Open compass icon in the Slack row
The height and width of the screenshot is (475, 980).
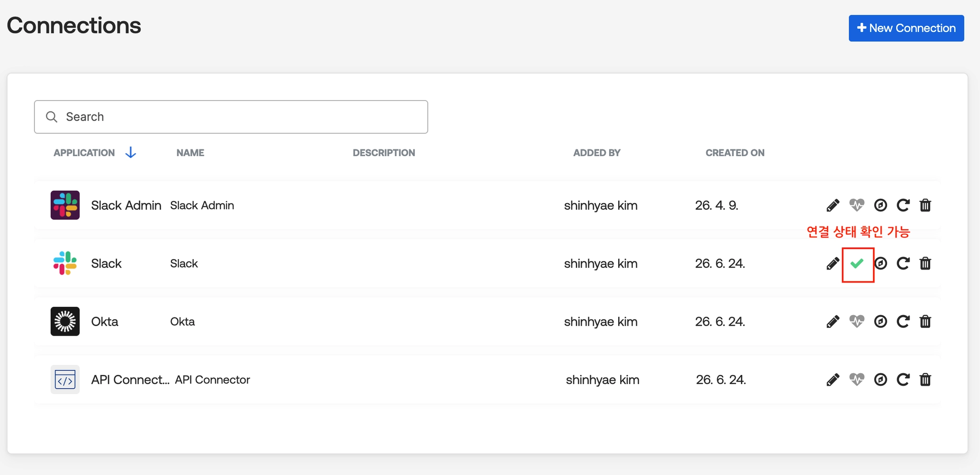880,263
